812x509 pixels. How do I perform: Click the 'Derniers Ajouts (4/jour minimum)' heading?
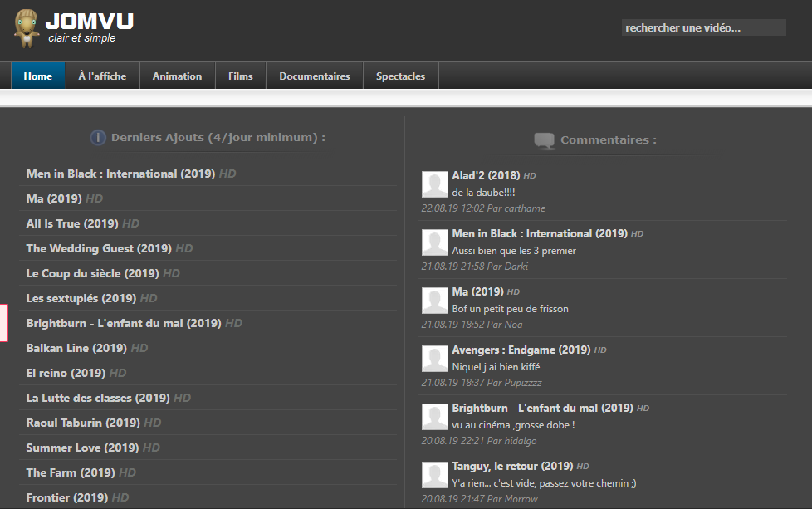click(x=218, y=138)
